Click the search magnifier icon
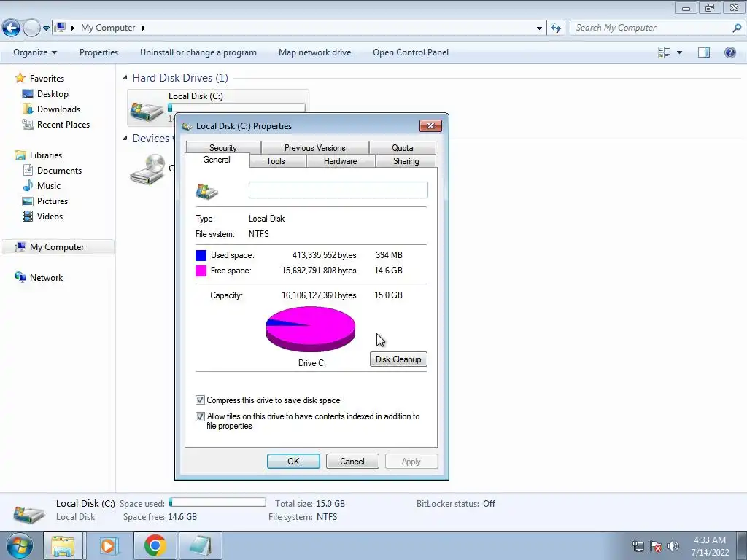Viewport: 747px width, 560px height. click(x=737, y=28)
